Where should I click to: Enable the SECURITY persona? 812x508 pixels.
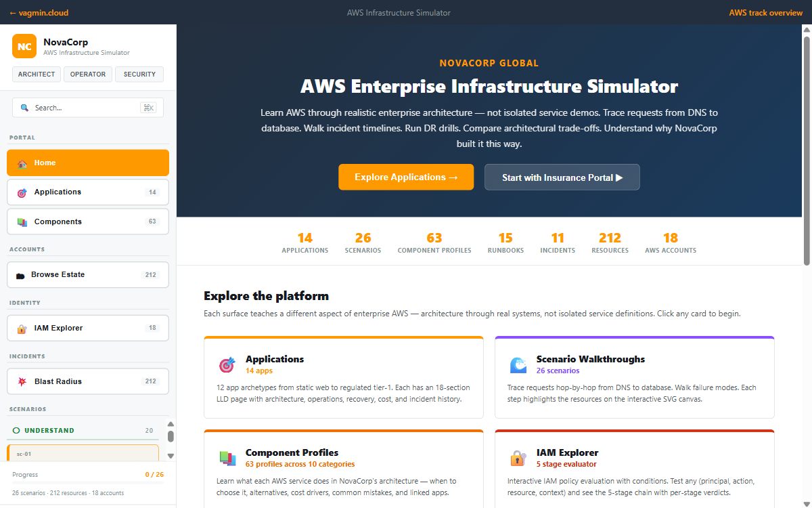coord(139,75)
